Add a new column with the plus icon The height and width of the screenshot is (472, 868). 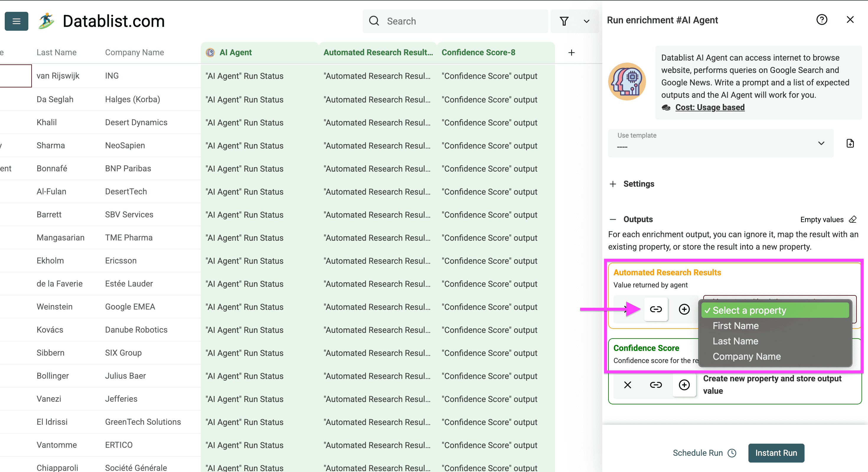pyautogui.click(x=572, y=52)
